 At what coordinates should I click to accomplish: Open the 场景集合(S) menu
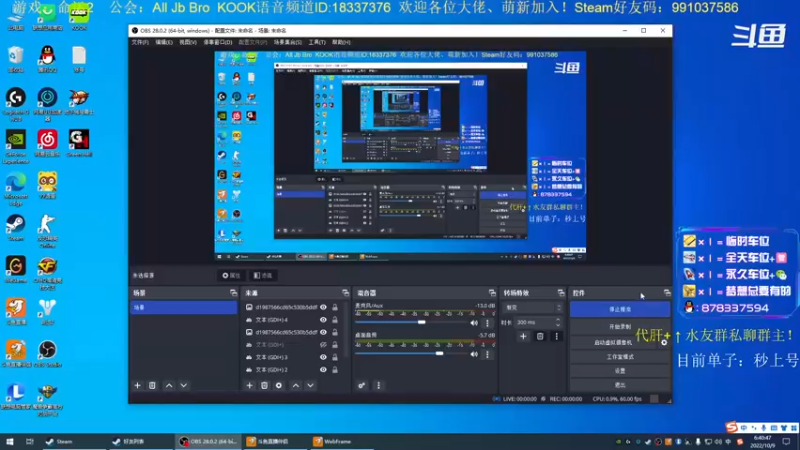click(288, 42)
